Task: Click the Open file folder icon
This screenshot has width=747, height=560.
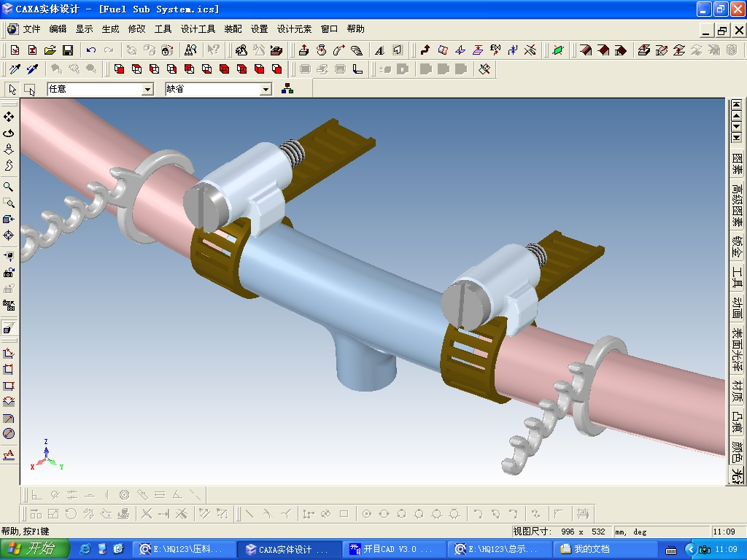Action: pos(50,50)
